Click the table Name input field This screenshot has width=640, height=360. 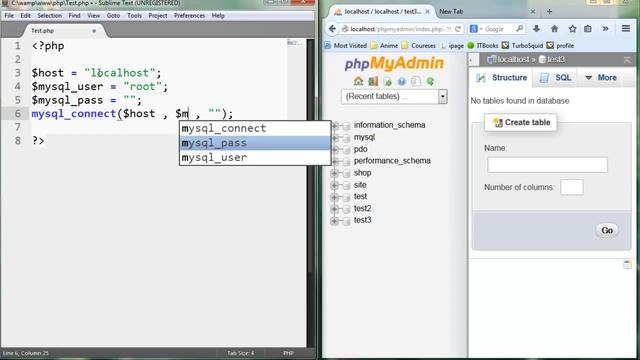click(547, 164)
